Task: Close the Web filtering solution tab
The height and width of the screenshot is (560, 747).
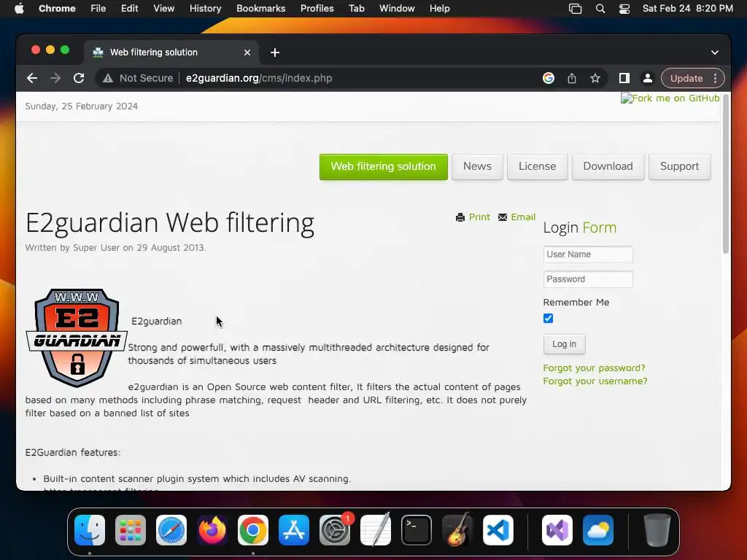Action: (x=247, y=52)
